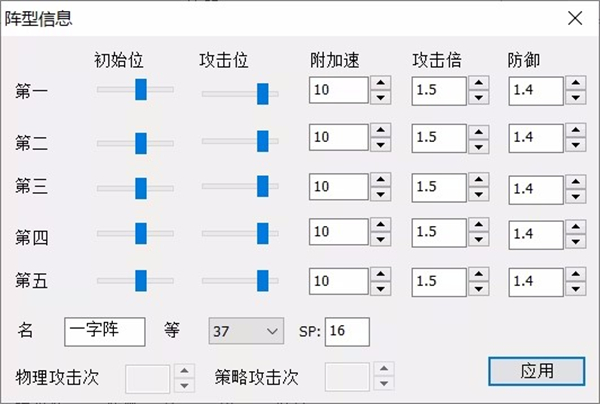Decrease 攻击倍 value for 第二 row

[479, 147]
